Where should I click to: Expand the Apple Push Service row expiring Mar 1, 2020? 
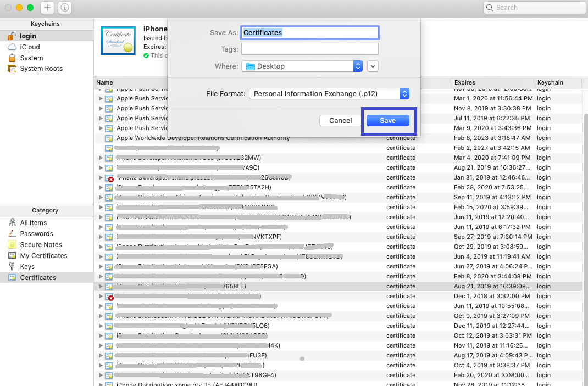pyautogui.click(x=101, y=99)
